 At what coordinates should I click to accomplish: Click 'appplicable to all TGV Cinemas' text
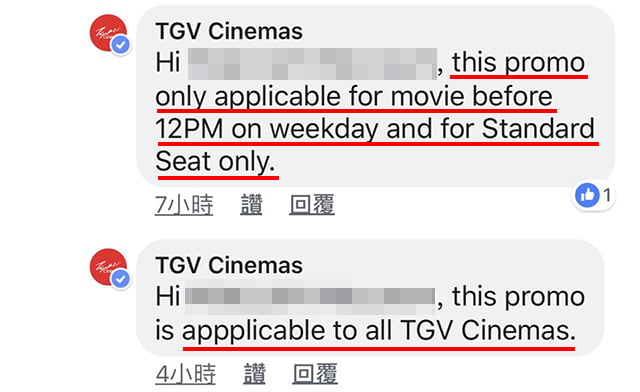[379, 331]
